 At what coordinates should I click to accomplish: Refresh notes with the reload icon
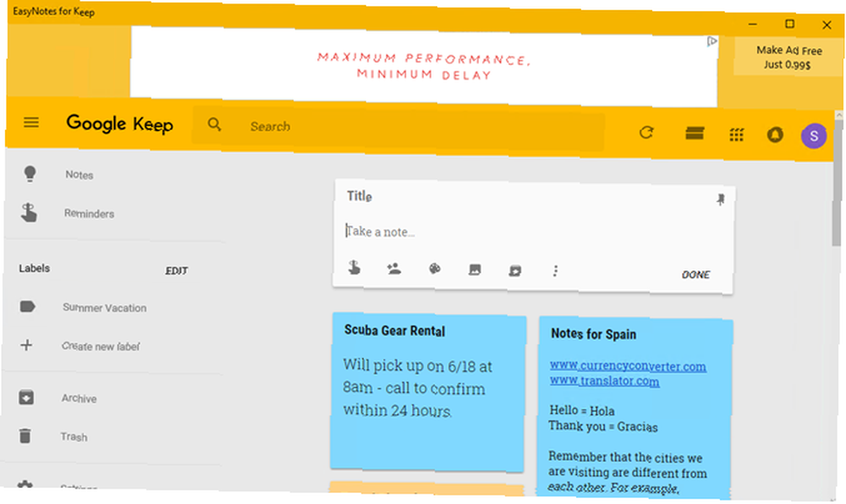[x=646, y=132]
